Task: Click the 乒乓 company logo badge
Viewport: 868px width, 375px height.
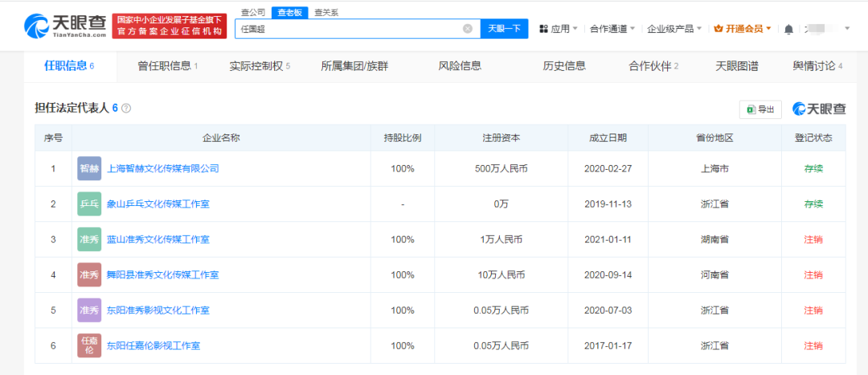Action: 89,204
